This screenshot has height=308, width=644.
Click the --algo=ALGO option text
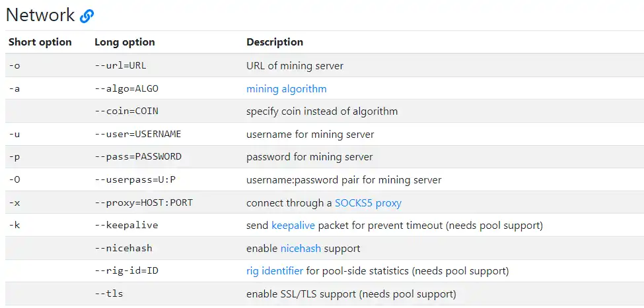pyautogui.click(x=126, y=88)
